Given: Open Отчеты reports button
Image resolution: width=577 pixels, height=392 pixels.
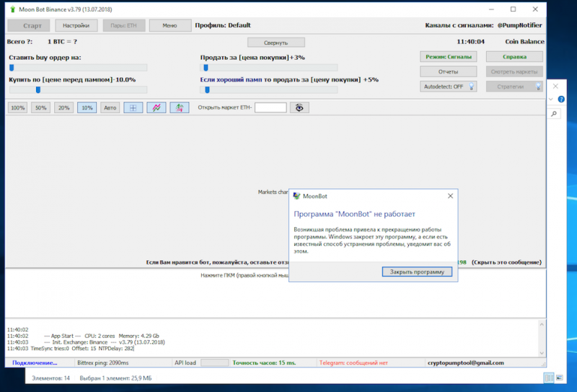Looking at the screenshot, I should (x=448, y=72).
